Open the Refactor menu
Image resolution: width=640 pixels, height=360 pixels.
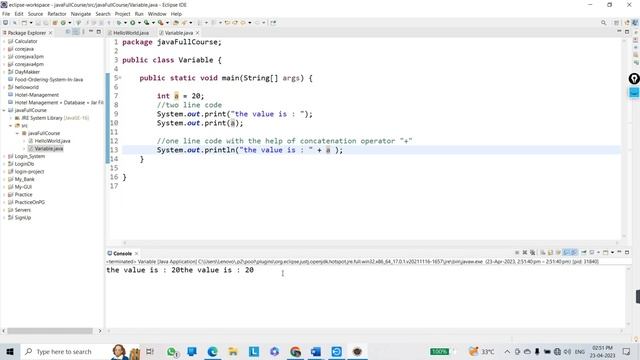57,14
